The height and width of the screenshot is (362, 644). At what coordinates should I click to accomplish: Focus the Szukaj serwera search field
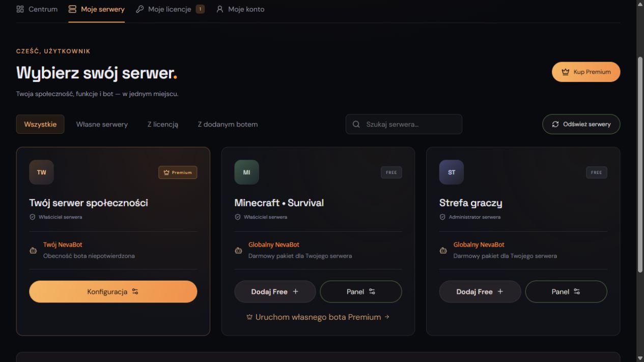(x=404, y=124)
